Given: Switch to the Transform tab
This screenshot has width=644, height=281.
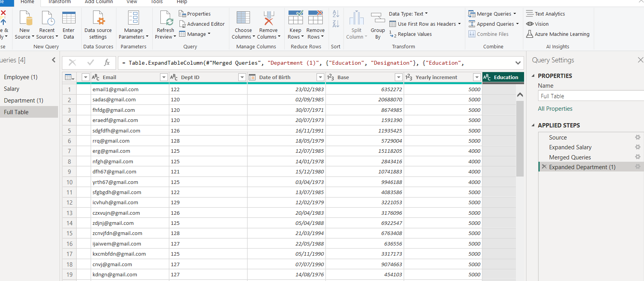Looking at the screenshot, I should pos(60,2).
